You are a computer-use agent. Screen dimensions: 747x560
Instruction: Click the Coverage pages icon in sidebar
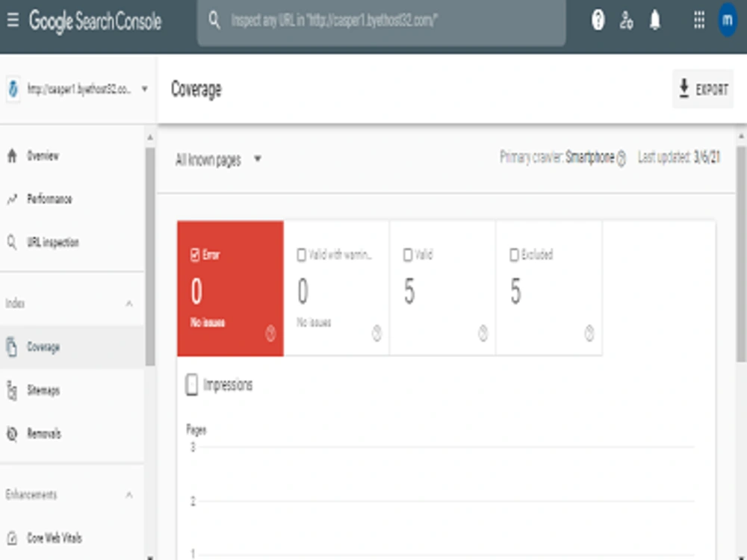pyautogui.click(x=13, y=346)
